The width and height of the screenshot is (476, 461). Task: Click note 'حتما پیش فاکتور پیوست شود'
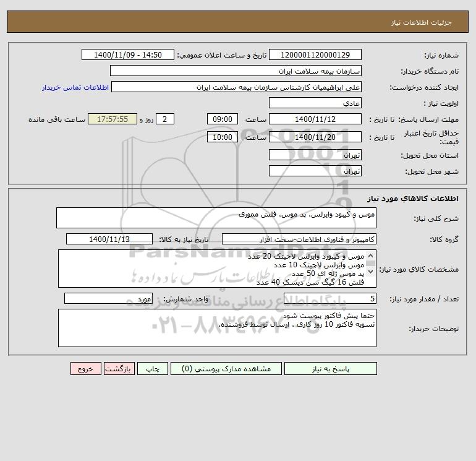pos(329,316)
